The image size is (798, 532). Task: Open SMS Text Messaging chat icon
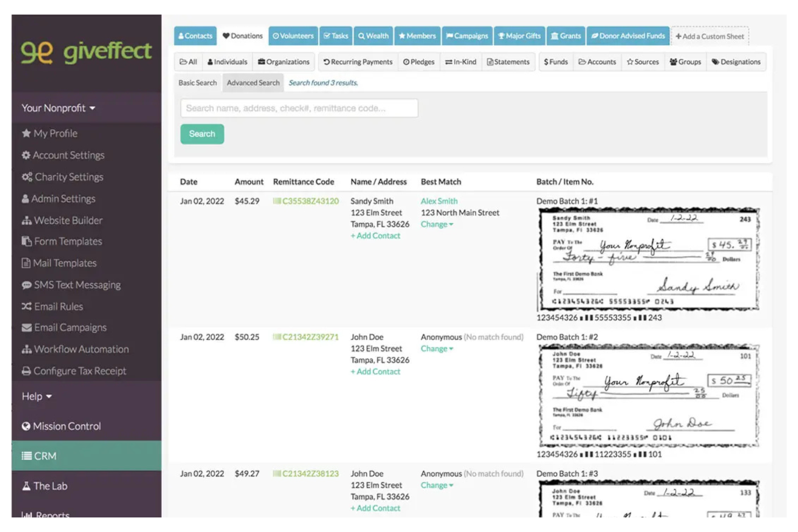point(26,285)
